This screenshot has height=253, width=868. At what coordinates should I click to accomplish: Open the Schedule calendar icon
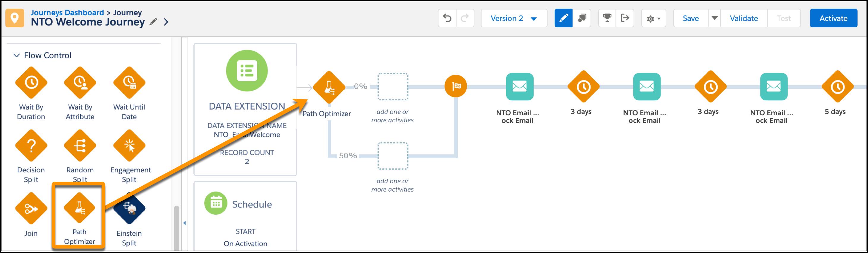tap(216, 203)
